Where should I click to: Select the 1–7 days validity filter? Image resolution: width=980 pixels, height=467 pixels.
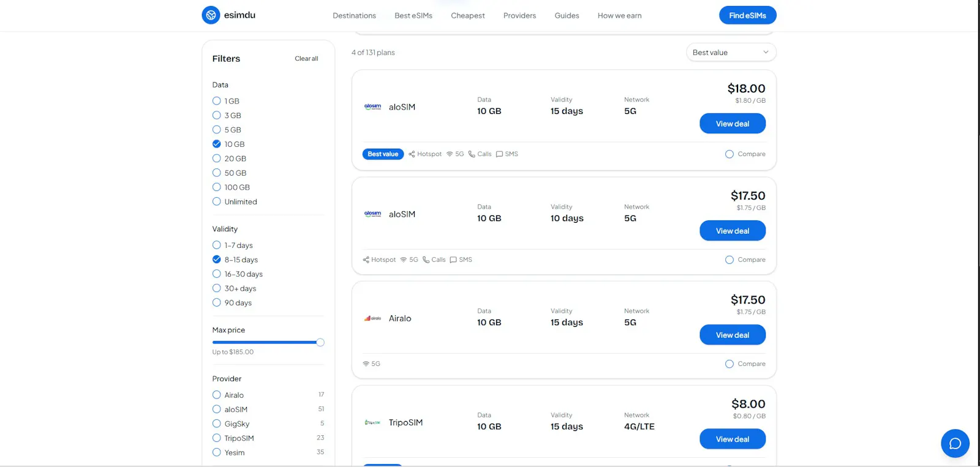[216, 245]
